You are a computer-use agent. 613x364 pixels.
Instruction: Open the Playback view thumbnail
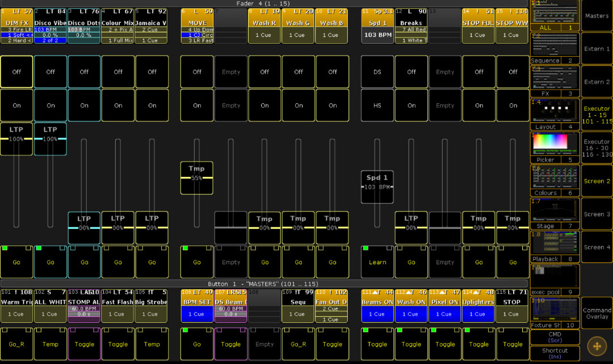pos(555,247)
